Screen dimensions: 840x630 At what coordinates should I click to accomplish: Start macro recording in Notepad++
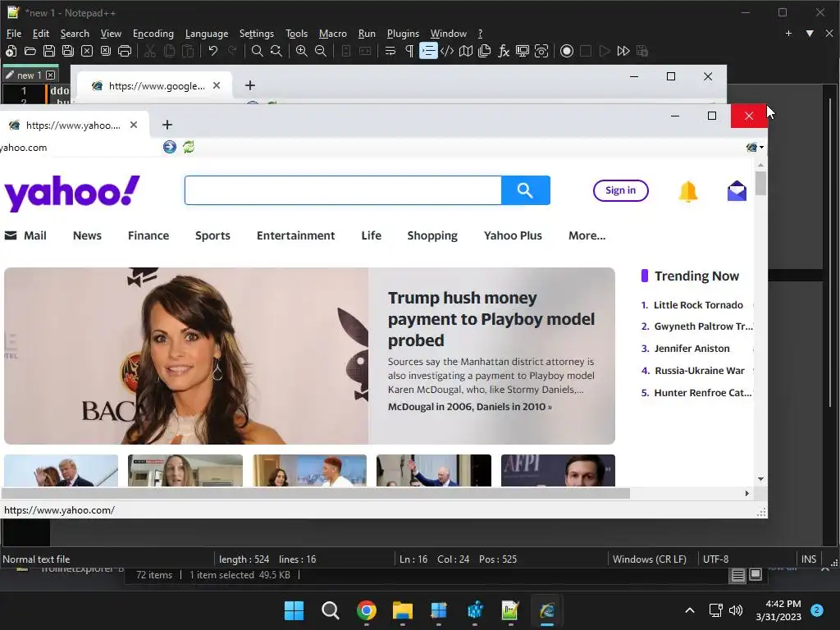pos(567,51)
